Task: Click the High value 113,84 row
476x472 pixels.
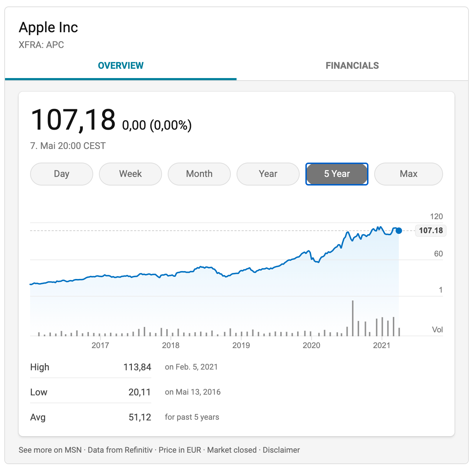Action: [91, 367]
